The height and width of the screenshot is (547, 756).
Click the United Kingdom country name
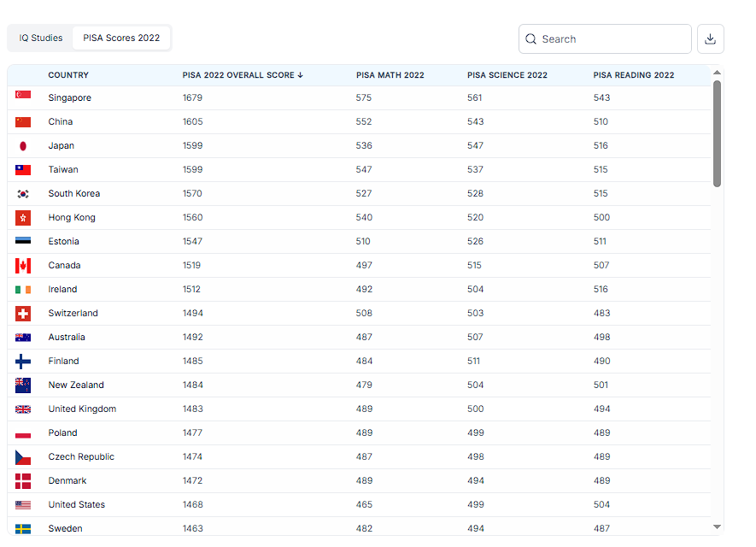[x=83, y=409]
